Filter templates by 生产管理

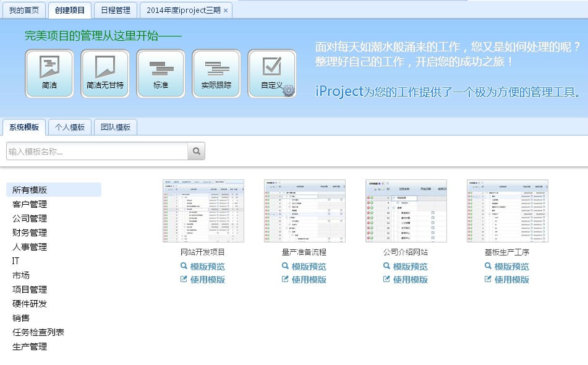click(x=30, y=346)
